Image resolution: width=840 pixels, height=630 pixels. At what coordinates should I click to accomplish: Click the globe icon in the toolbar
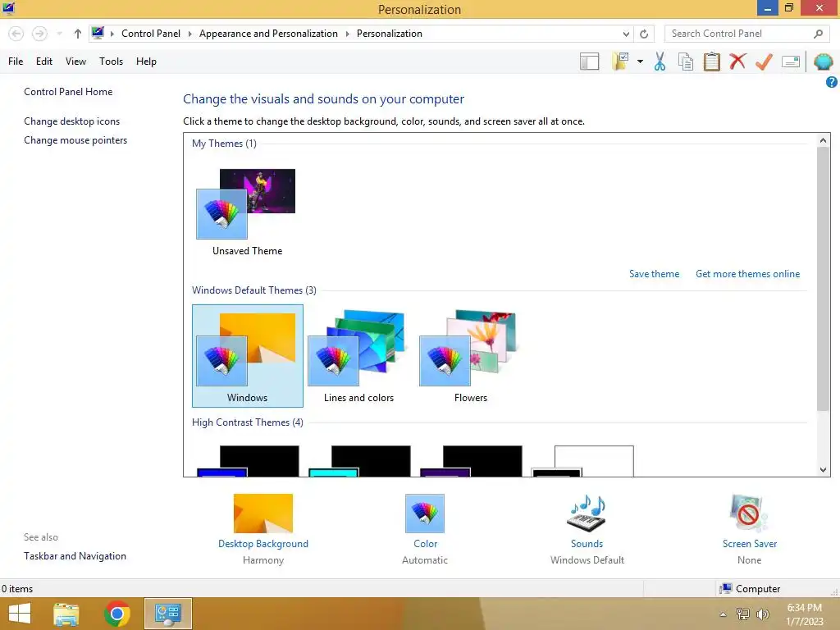tap(823, 62)
